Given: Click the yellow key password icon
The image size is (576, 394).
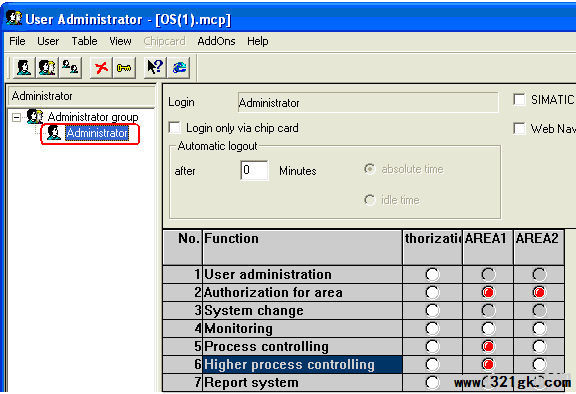Looking at the screenshot, I should point(124,68).
